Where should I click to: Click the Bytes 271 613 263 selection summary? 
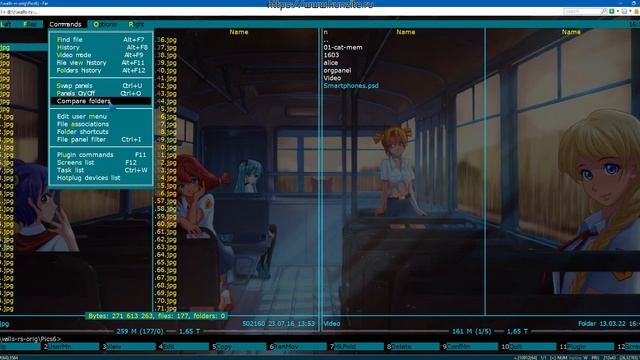click(156, 316)
